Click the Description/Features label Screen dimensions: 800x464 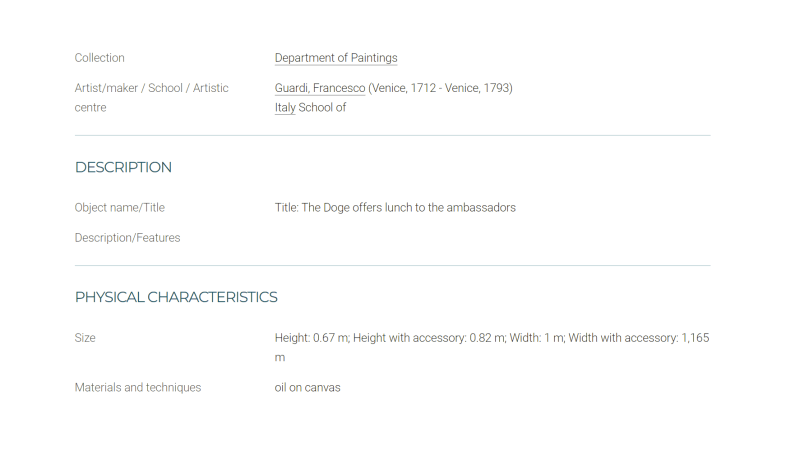tap(127, 238)
